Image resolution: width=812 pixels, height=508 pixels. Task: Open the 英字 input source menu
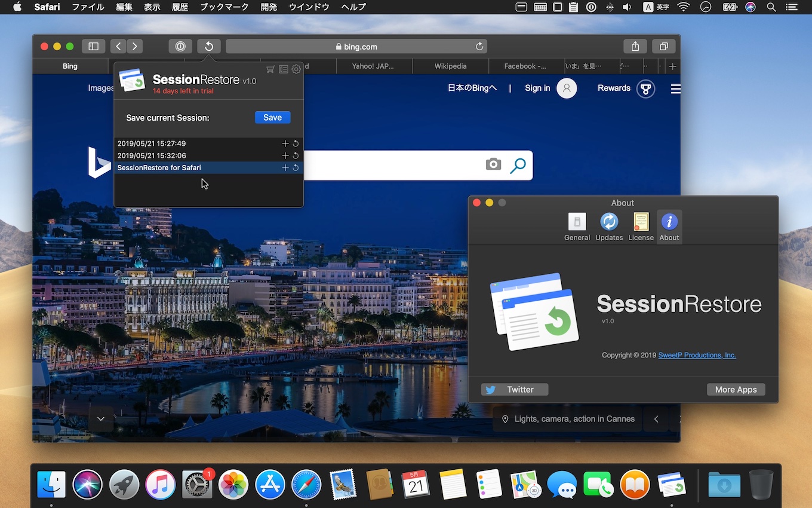point(656,7)
